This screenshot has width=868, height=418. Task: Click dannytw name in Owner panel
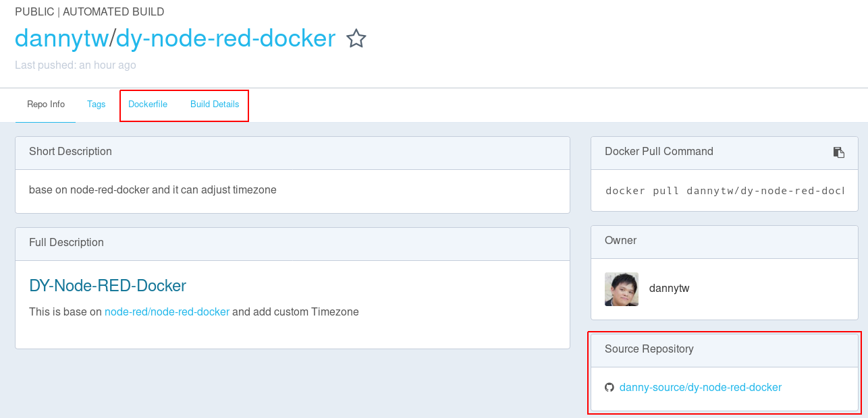point(669,289)
